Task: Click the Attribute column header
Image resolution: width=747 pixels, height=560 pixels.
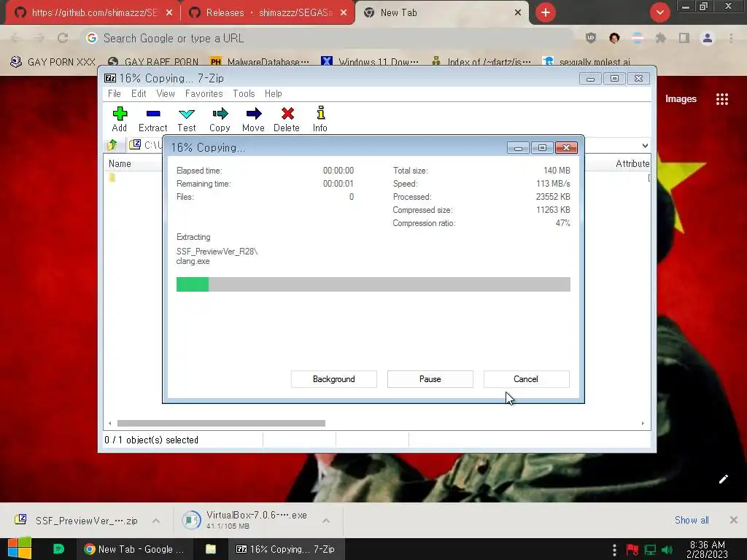Action: 632,164
